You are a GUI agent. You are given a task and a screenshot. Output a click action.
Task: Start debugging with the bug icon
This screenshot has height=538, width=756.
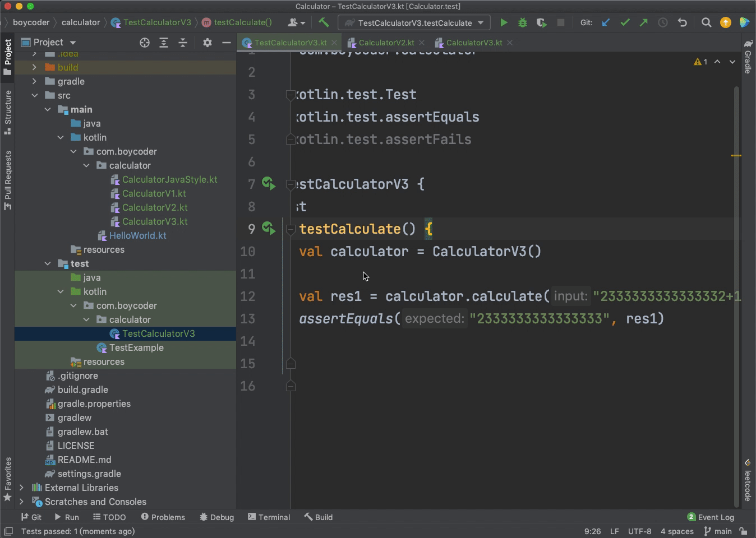point(523,22)
